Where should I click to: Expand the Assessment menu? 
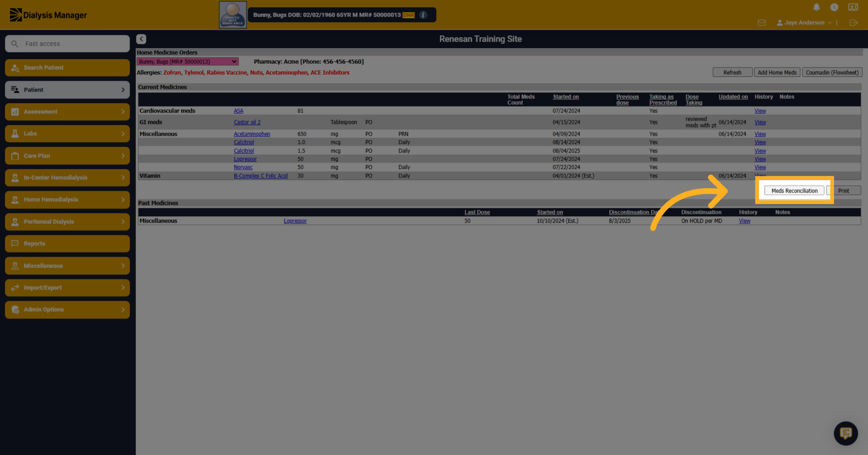pos(67,112)
